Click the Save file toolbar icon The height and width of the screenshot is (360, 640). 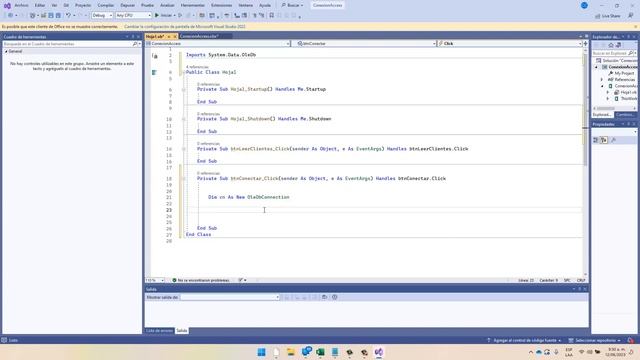[51, 16]
